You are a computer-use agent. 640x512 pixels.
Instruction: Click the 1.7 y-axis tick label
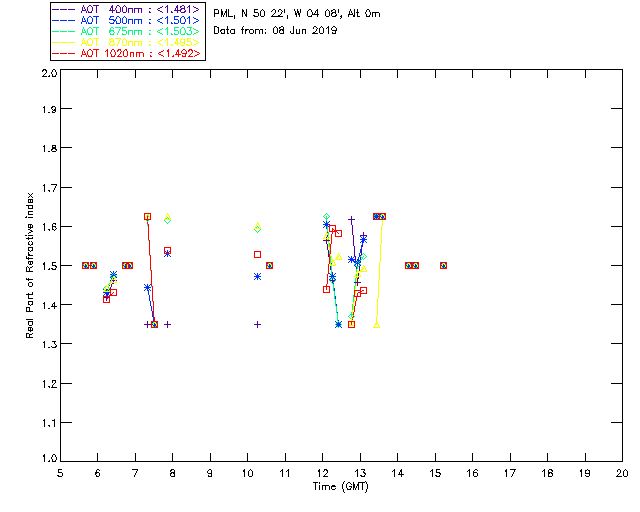click(49, 188)
